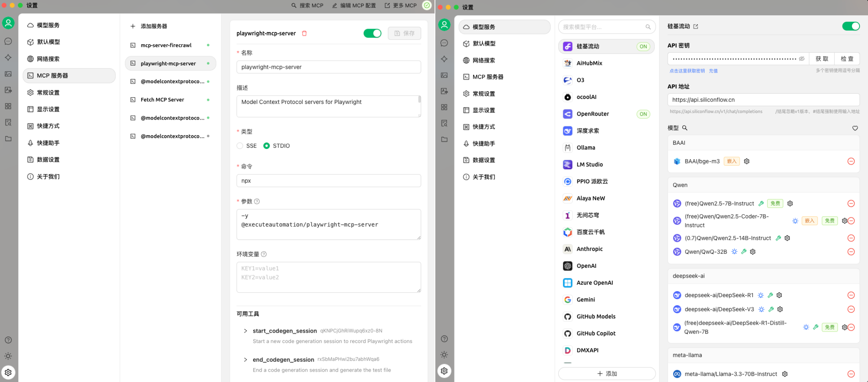
Task: Click 搜索 MCP in the top bar
Action: [x=307, y=5]
